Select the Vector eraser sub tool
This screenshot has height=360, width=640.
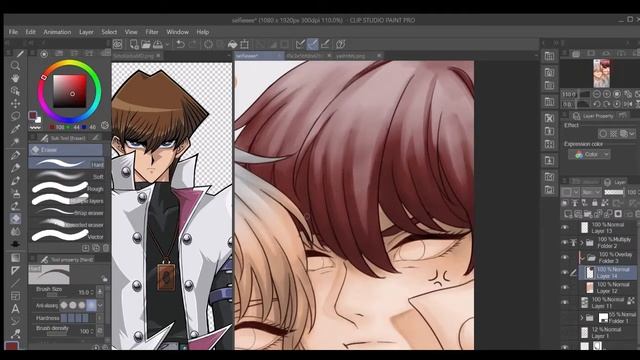[66, 236]
